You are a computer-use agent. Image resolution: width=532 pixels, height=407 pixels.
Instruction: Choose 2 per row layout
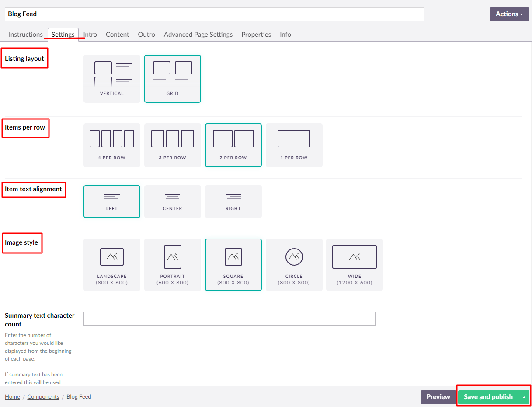233,145
